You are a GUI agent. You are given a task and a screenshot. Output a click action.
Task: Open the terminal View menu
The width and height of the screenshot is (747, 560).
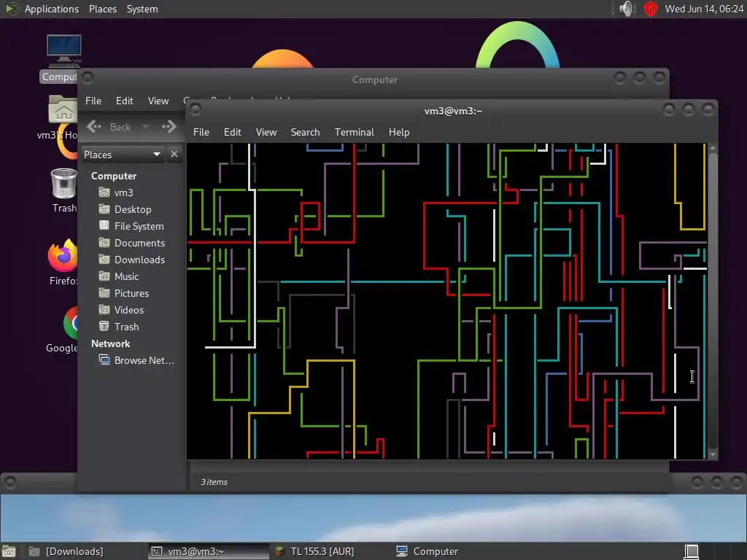pos(266,132)
